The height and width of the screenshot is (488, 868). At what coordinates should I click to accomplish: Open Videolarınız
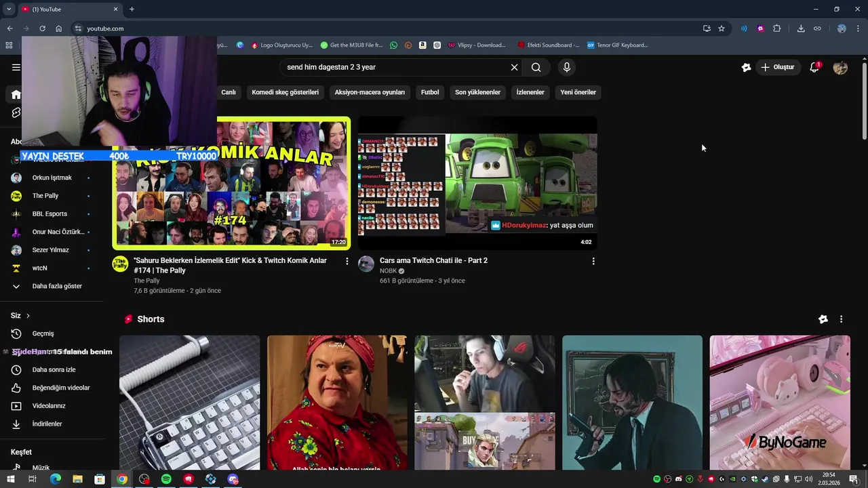tap(52, 406)
